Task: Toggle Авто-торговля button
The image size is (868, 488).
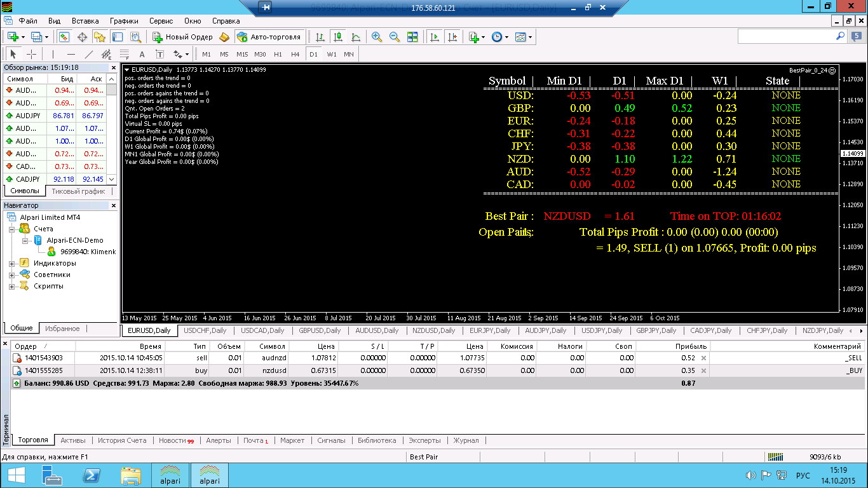Action: tap(268, 37)
